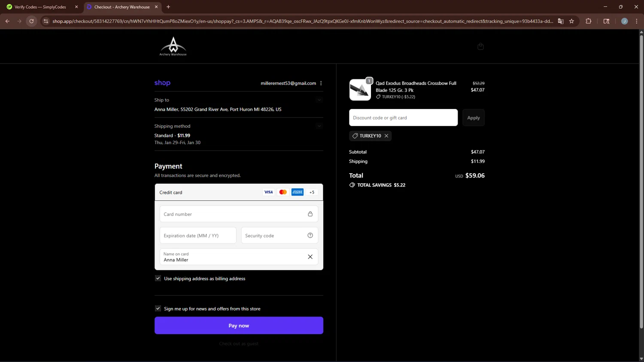
Task: Remove the TURKEY10 discount code
Action: point(386,136)
